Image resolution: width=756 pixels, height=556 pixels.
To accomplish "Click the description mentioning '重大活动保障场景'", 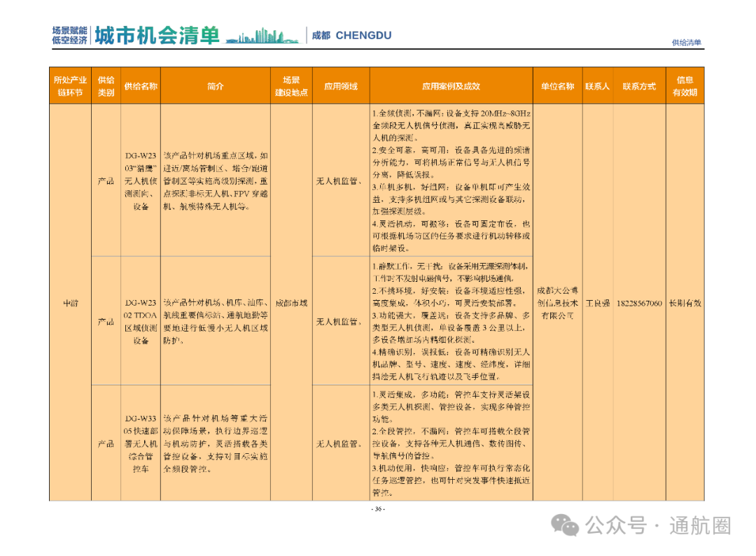I will click(216, 443).
